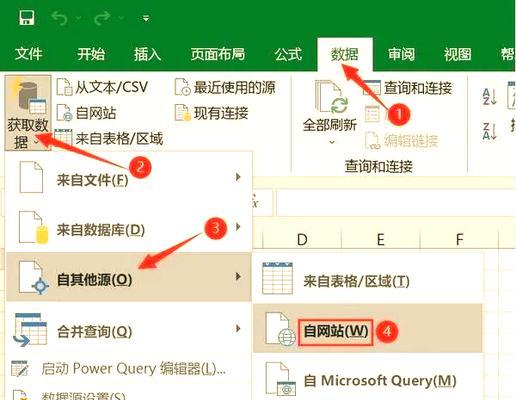This screenshot has width=516, height=400.
Task: Click the formula bar input field
Action: click(x=395, y=202)
